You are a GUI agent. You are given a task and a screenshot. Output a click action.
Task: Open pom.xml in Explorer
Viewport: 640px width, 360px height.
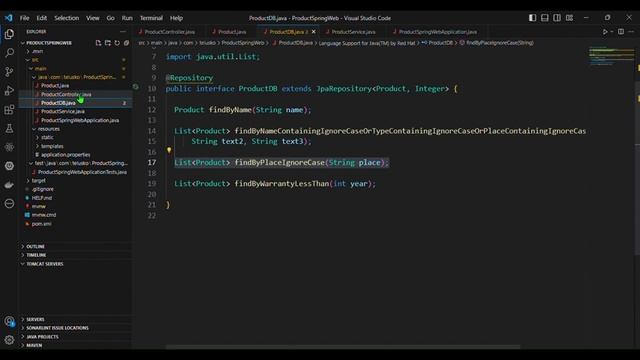click(x=42, y=224)
